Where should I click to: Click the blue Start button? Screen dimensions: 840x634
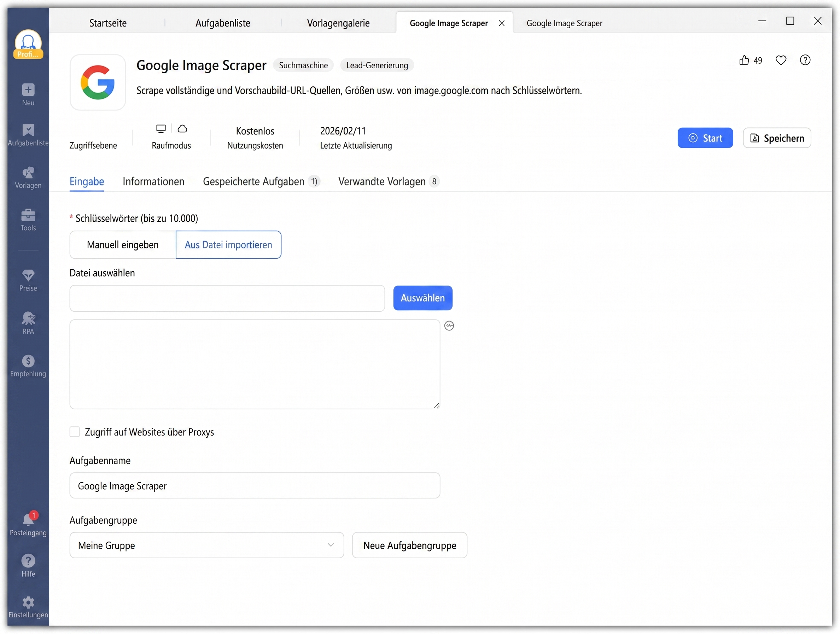click(705, 138)
